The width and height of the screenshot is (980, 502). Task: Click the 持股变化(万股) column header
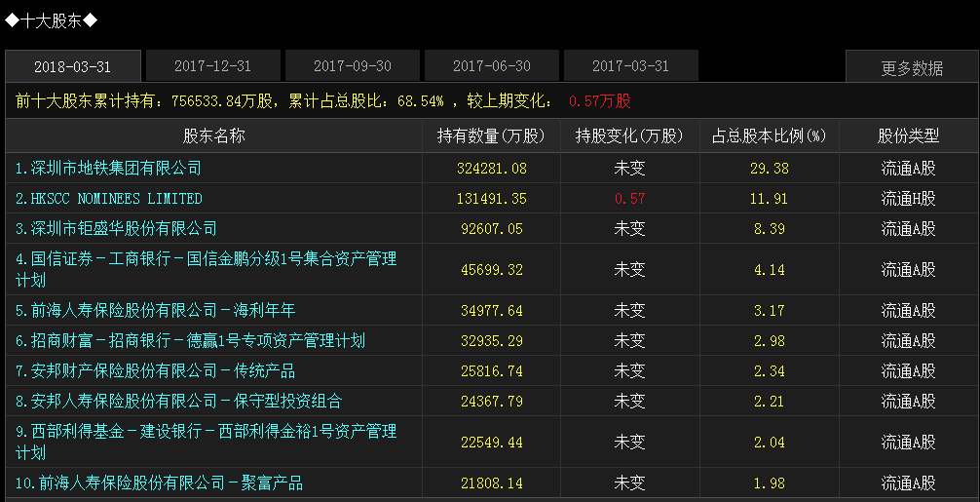629,135
